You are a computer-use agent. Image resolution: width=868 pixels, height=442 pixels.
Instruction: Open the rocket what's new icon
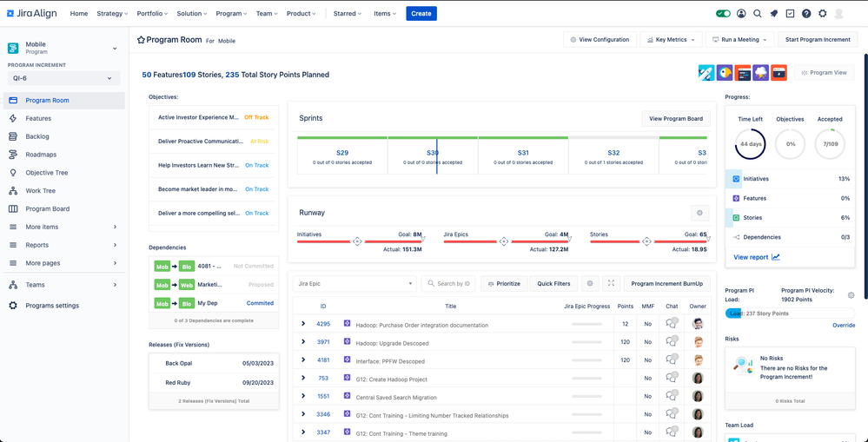click(x=774, y=13)
